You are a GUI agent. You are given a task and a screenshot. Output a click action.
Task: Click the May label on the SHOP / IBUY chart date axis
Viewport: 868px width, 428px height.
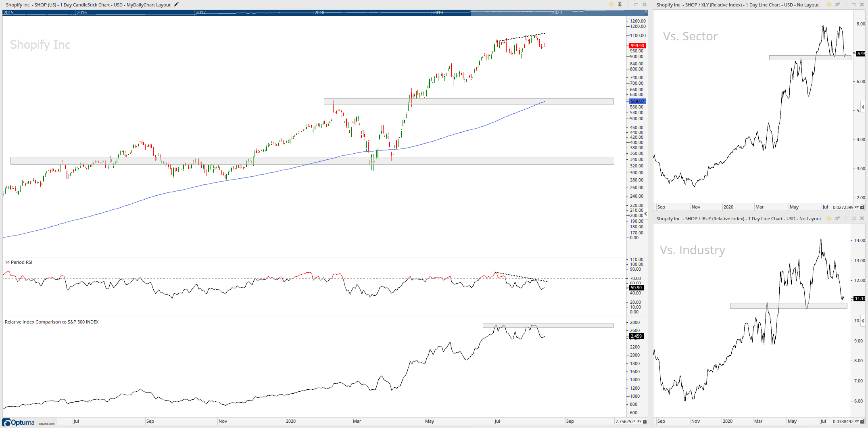point(792,421)
